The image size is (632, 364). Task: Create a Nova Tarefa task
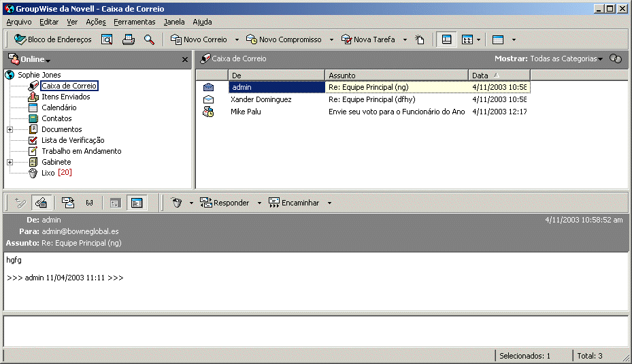click(369, 39)
